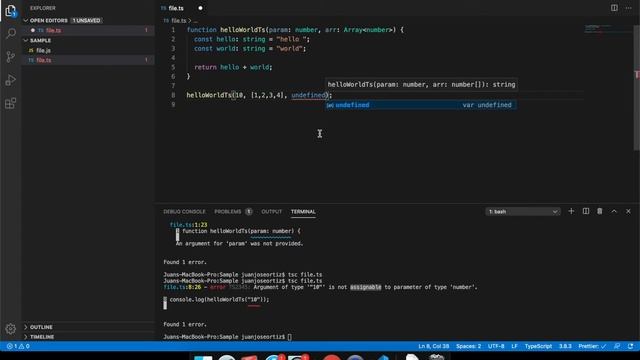This screenshot has width=640, height=360.
Task: Open the Run and Debug view
Action: 11,80
